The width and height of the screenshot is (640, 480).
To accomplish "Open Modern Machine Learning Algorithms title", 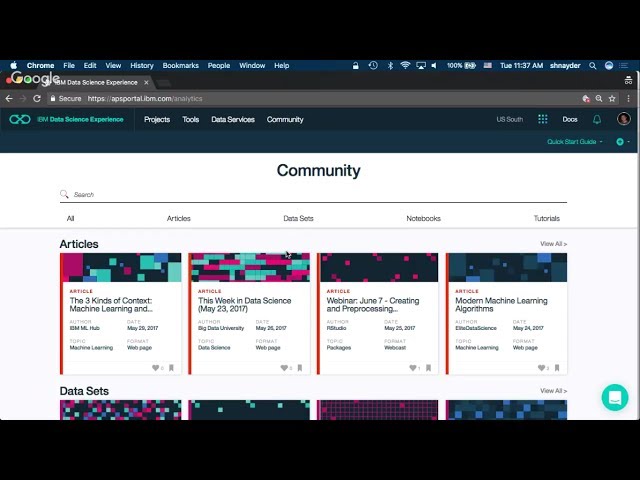I will click(x=501, y=304).
